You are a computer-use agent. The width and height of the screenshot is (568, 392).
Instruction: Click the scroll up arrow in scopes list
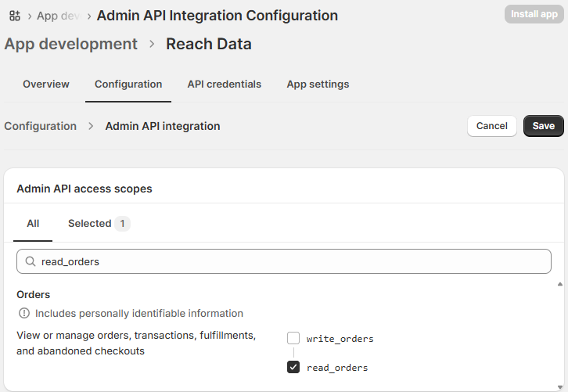(x=560, y=284)
